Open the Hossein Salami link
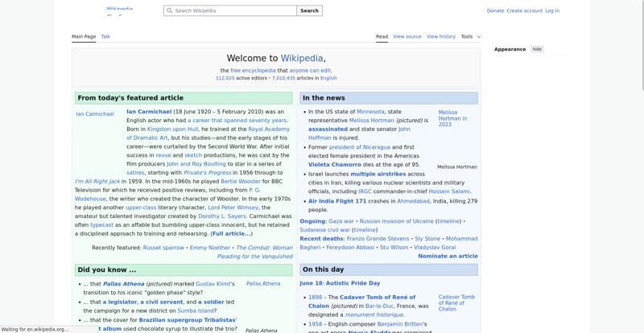This screenshot has height=333, width=644. tap(449, 191)
